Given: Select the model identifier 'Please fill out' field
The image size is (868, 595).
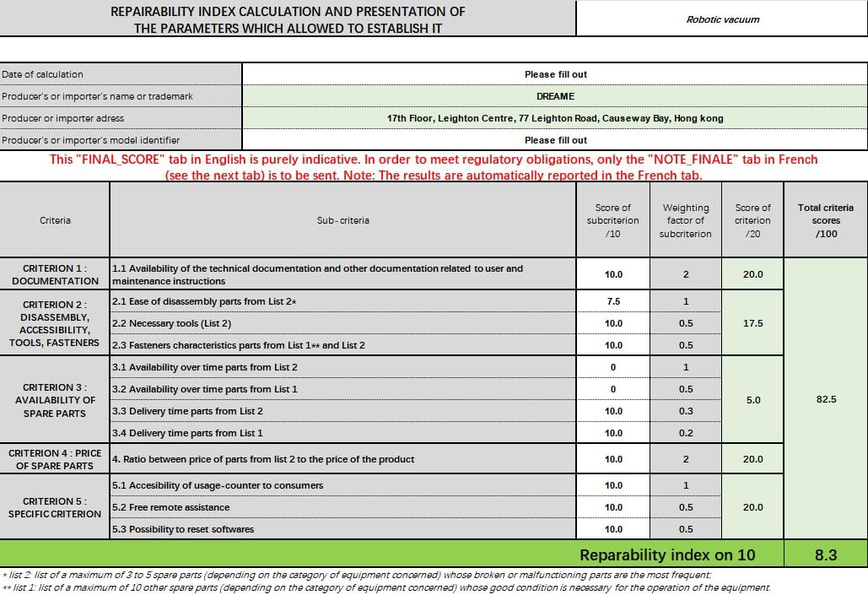Looking at the screenshot, I should click(x=555, y=140).
